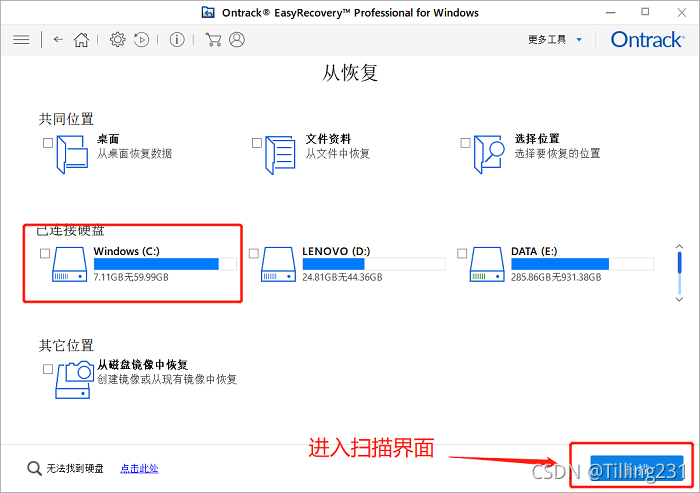The width and height of the screenshot is (700, 493).
Task: Click the 从桌面恢复数据 description
Action: coord(134,154)
